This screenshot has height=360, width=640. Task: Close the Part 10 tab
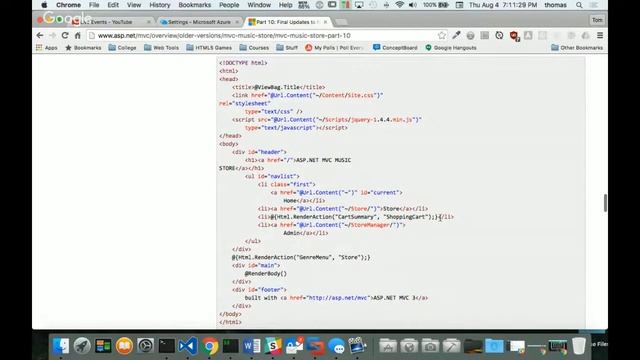[325, 22]
